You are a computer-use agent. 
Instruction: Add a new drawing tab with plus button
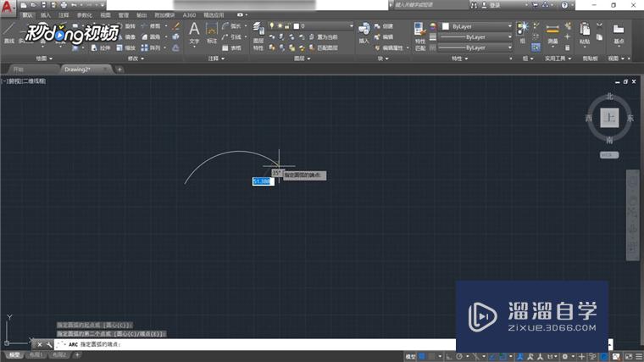click(119, 69)
